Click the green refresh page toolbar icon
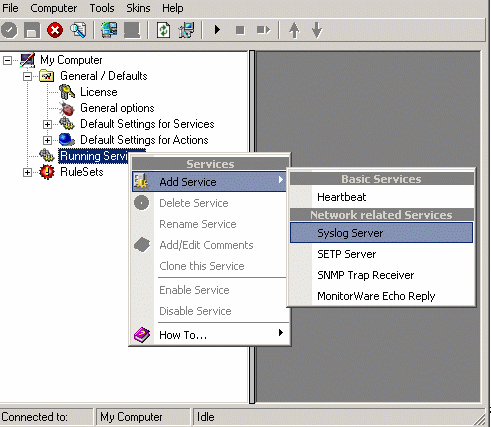The image size is (491, 427). tap(163, 30)
